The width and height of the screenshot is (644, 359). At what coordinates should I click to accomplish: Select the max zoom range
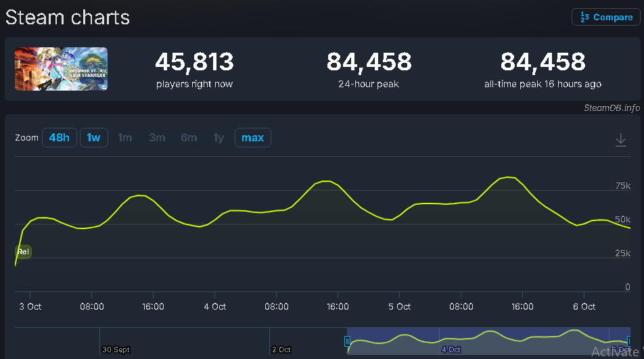(x=252, y=138)
